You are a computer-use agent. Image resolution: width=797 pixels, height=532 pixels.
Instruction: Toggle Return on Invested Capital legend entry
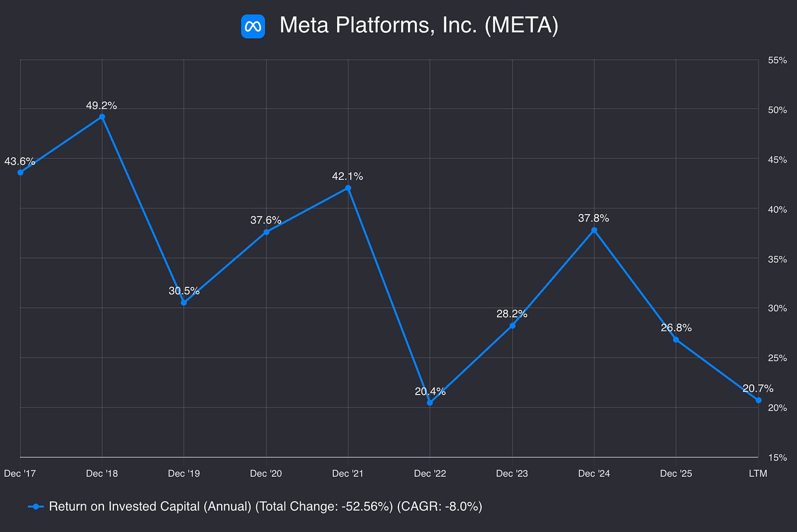tap(265, 507)
